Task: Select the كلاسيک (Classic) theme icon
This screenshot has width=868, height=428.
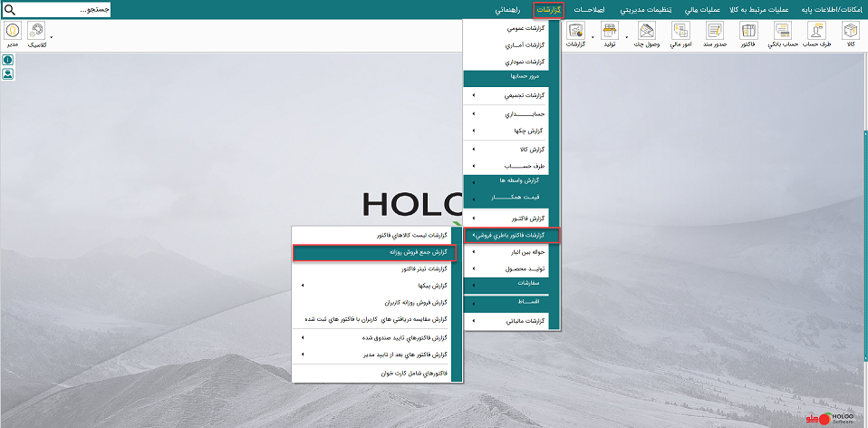Action: coord(37,34)
